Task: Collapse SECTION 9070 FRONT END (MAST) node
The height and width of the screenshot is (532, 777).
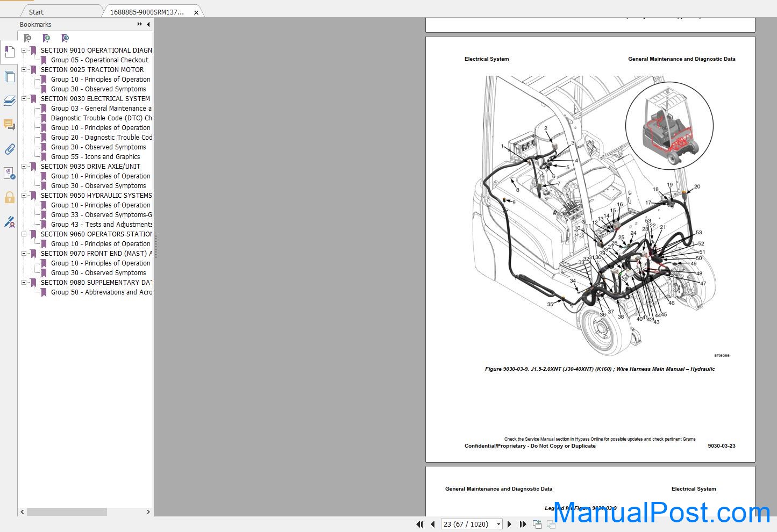Action: tap(24, 253)
